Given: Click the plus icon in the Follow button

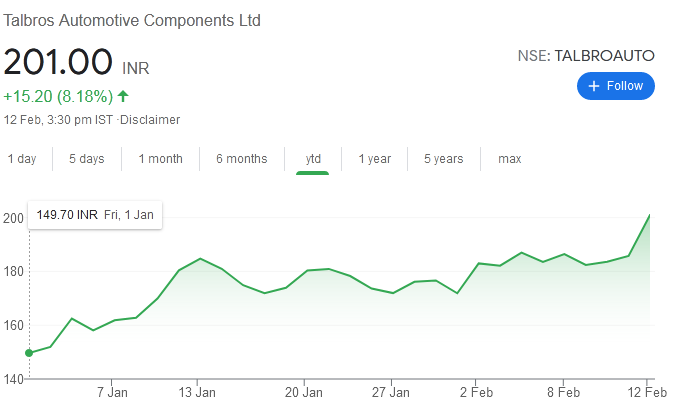Looking at the screenshot, I should point(594,86).
